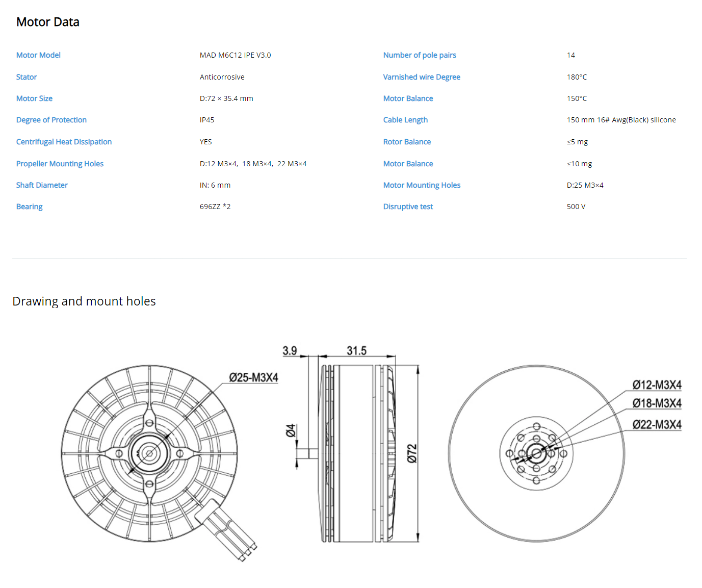Select the Propeller Mounting Holes label
Viewport: 702px width, 588px height.
click(x=60, y=164)
